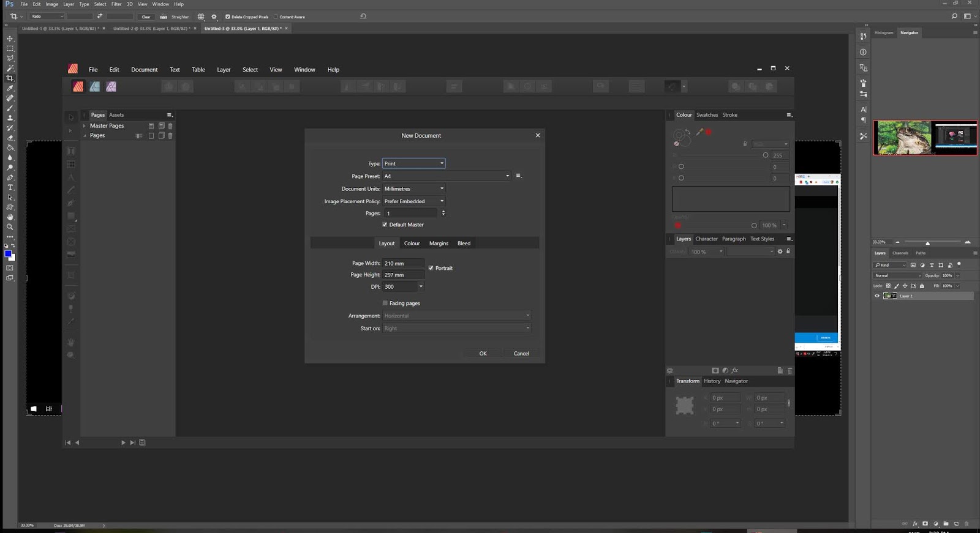
Task: Select the Eraser tool
Action: click(x=10, y=138)
